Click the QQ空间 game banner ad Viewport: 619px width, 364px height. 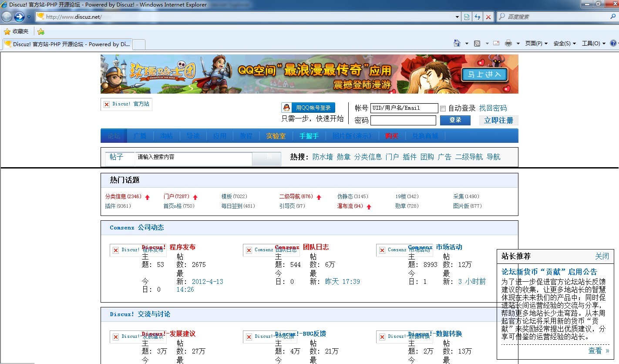tap(309, 74)
